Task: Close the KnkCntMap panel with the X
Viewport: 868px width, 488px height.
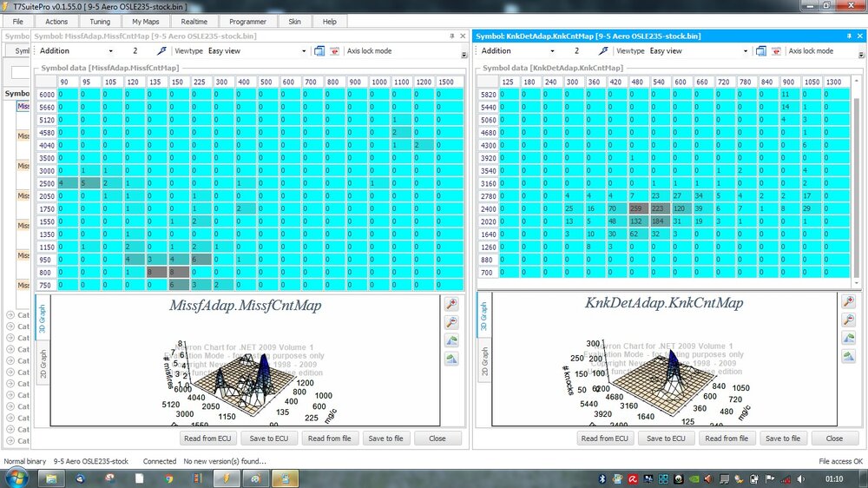Action: point(860,36)
